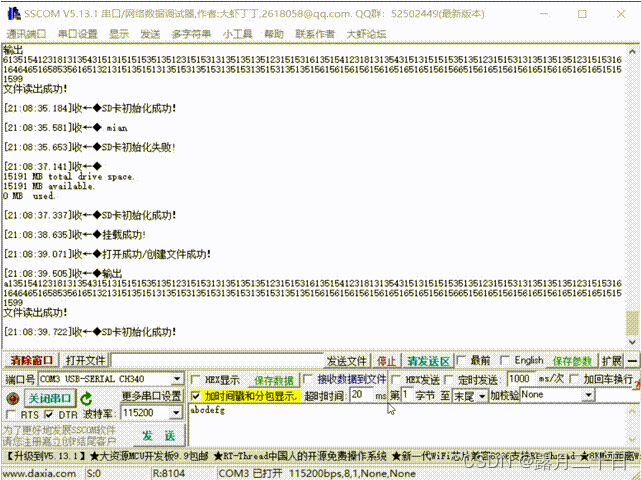Click the file path input field
The image size is (641, 480).
(217, 361)
